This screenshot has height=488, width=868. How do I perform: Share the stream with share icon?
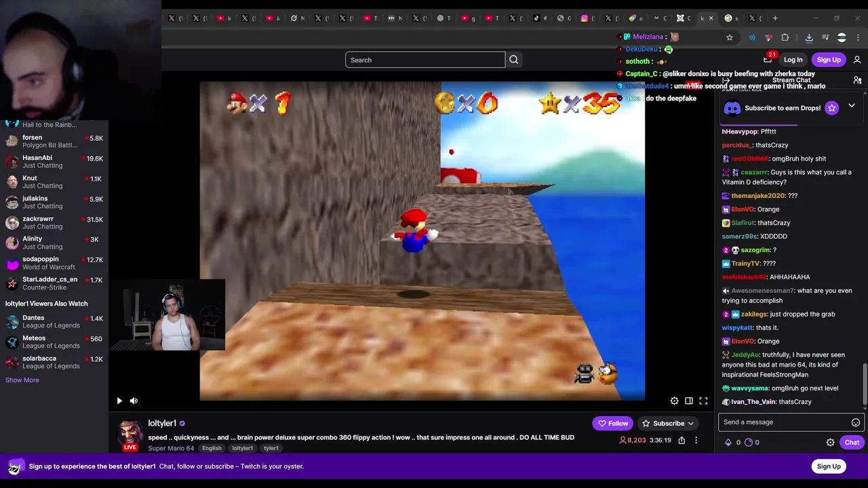click(682, 441)
